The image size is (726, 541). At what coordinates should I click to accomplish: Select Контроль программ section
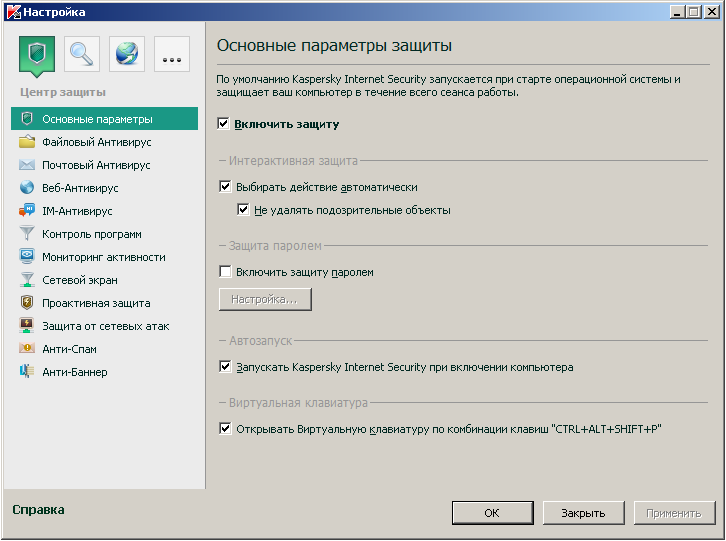click(x=105, y=234)
